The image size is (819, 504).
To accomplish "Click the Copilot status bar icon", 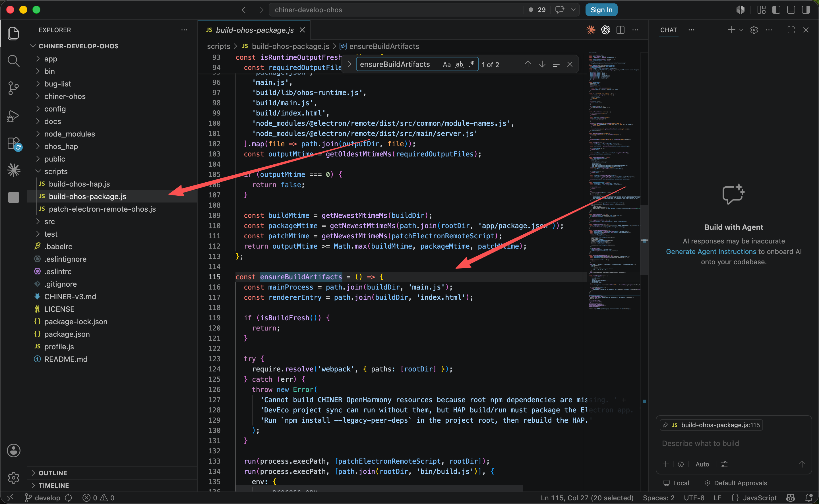I will click(791, 498).
